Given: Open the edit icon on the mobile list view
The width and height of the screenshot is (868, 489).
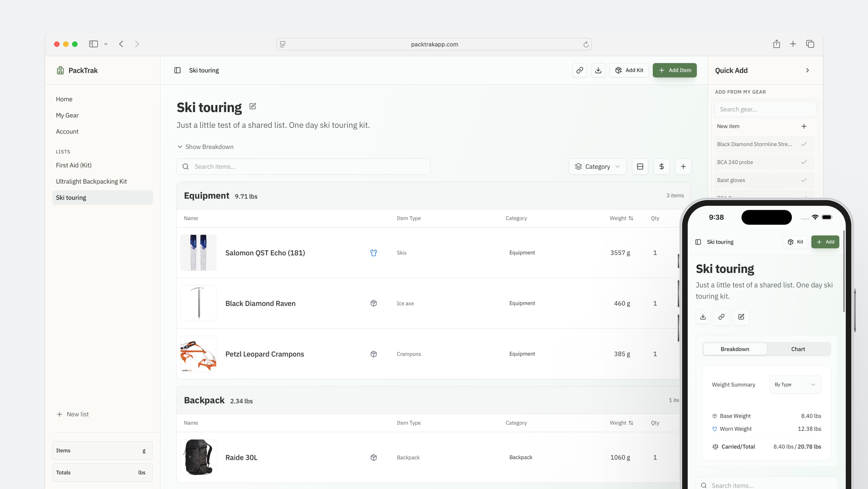Looking at the screenshot, I should 741,317.
